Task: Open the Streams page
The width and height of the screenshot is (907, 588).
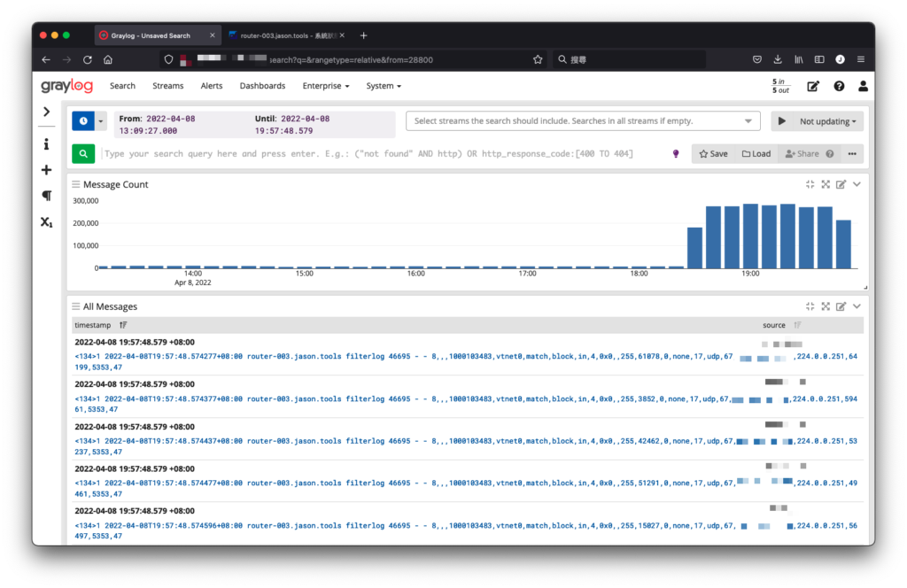Action: point(167,86)
